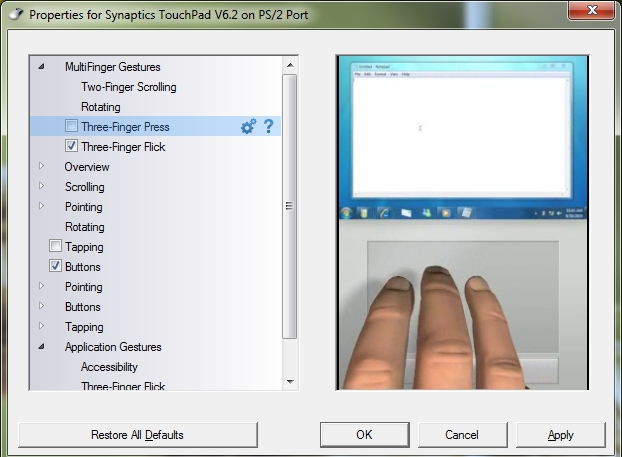This screenshot has height=457, width=622.
Task: Collapse the MultiFinger Gestures section
Action: pyautogui.click(x=41, y=67)
